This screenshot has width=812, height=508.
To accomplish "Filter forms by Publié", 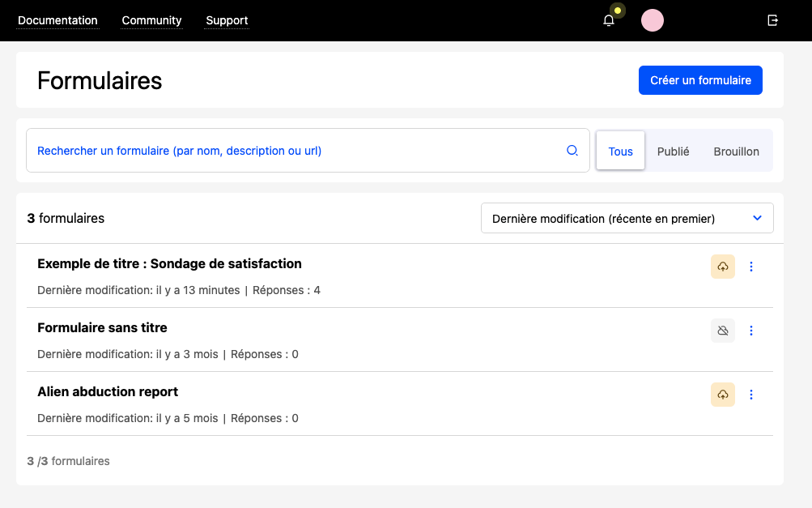I will tap(673, 151).
